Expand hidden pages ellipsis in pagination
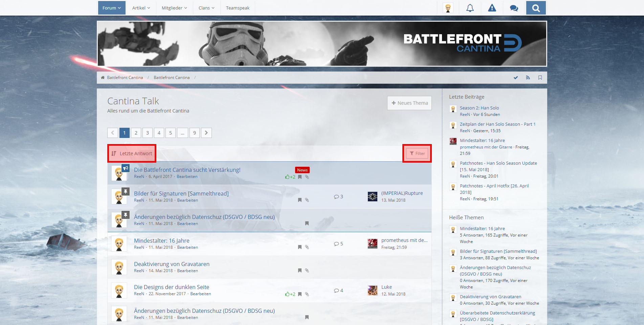644x325 pixels. pyautogui.click(x=182, y=133)
